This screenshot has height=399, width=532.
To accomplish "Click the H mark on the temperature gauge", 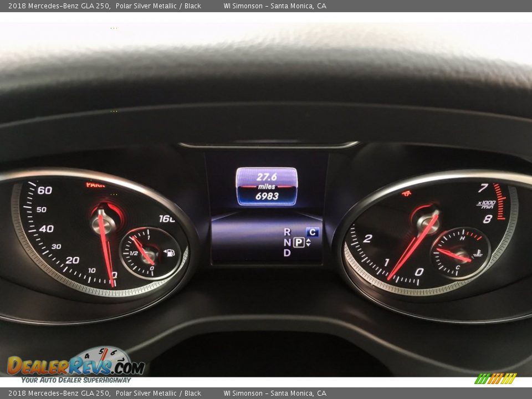I will 462,238.
